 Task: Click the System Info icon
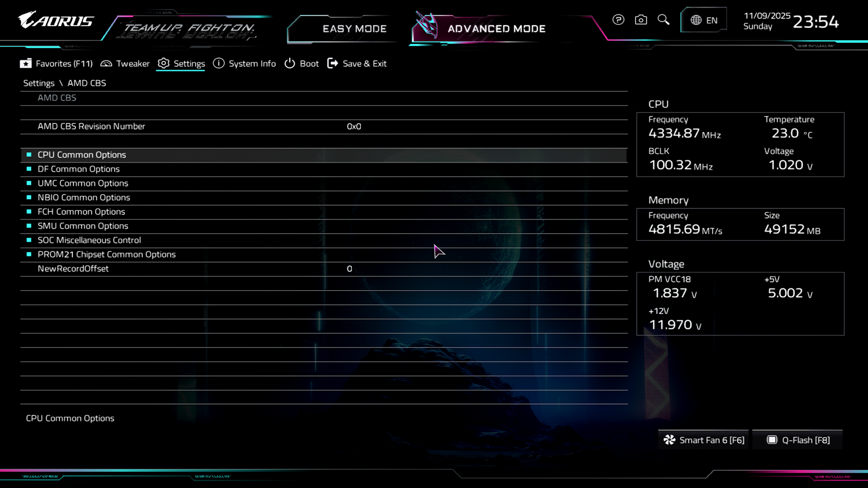click(x=218, y=64)
